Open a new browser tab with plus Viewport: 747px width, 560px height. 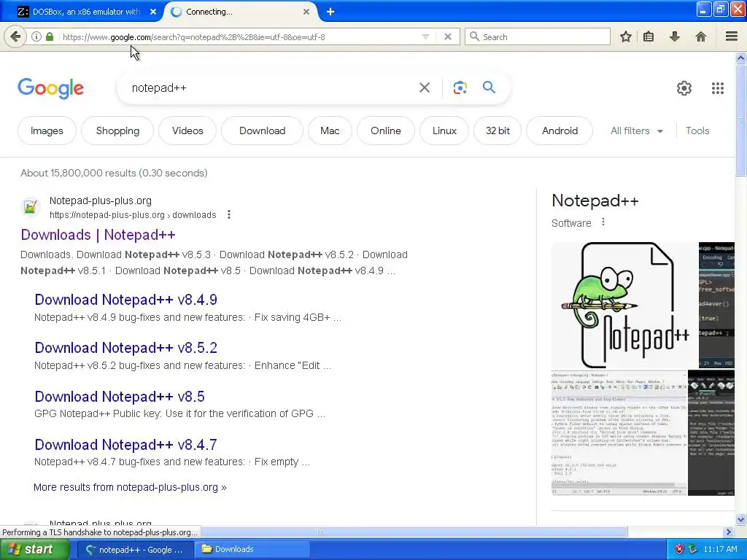click(x=330, y=12)
